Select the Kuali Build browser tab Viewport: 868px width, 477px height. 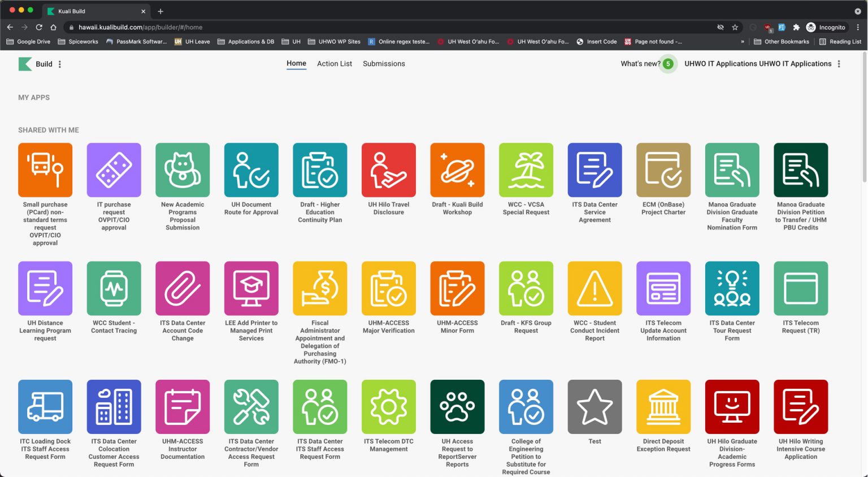pyautogui.click(x=96, y=11)
